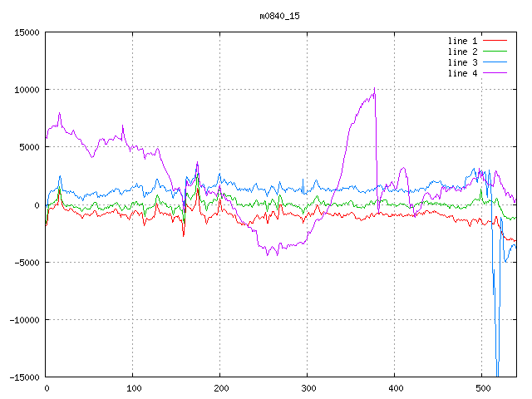Click the y-axis label 5000
The image size is (532, 399).
click(30, 147)
